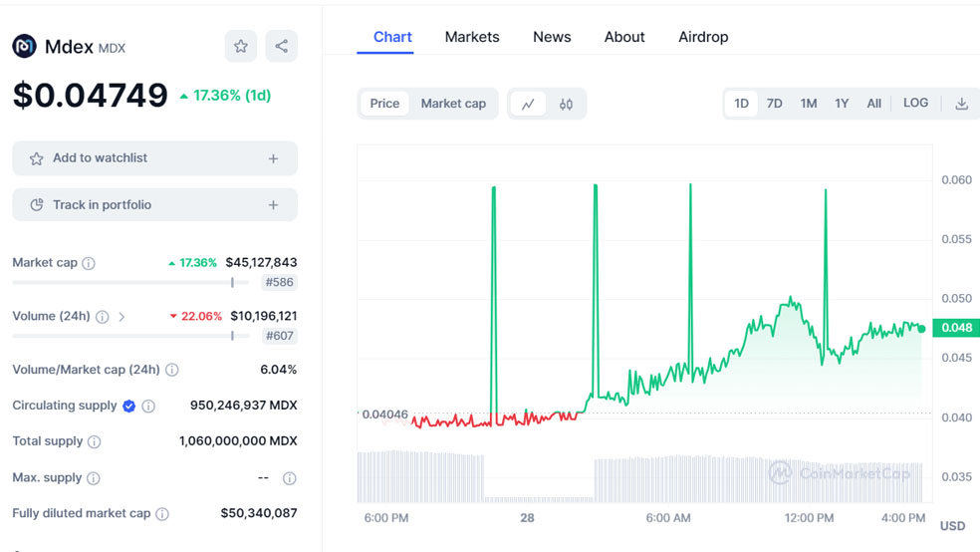Click the 950,246,937 MDX circulating supply
The image size is (980, 552).
click(244, 406)
